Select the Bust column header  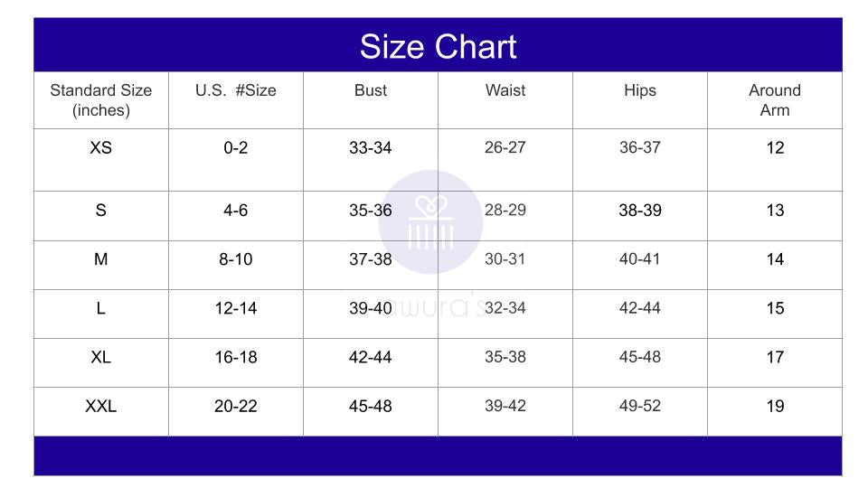click(371, 90)
